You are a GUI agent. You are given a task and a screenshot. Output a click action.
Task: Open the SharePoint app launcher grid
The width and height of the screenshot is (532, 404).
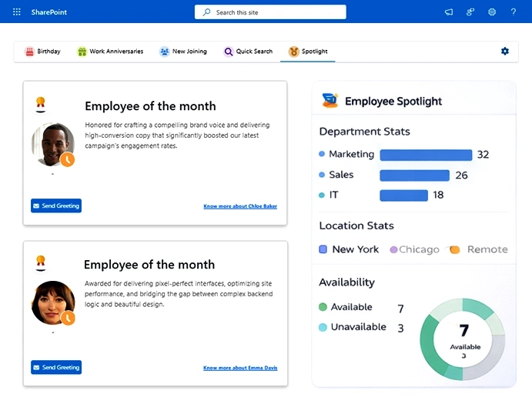point(17,12)
